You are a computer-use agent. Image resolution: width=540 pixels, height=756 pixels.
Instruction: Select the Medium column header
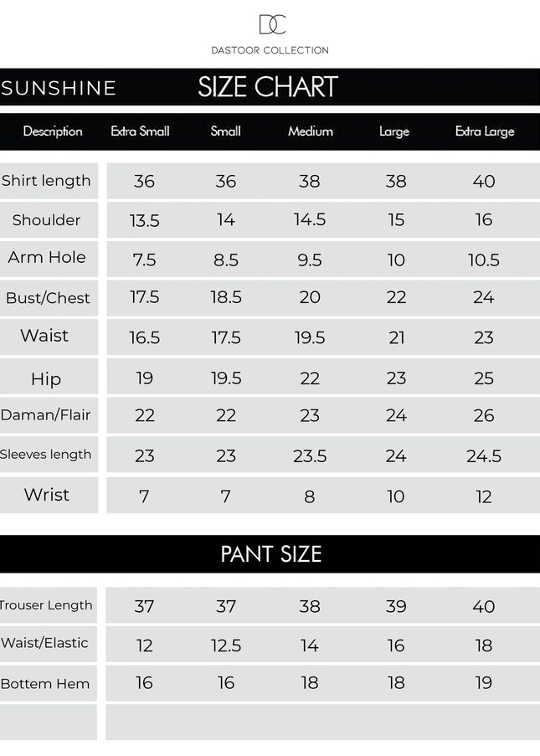pyautogui.click(x=311, y=131)
